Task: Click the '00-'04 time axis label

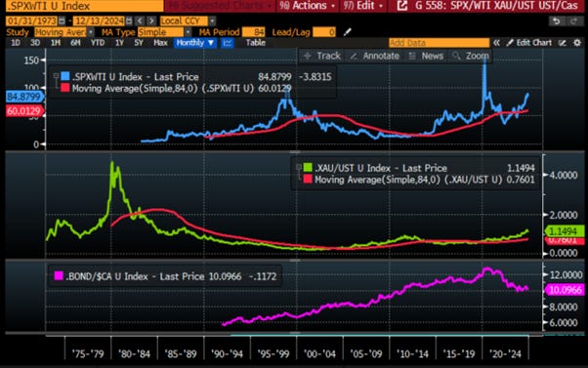Action: (319, 353)
